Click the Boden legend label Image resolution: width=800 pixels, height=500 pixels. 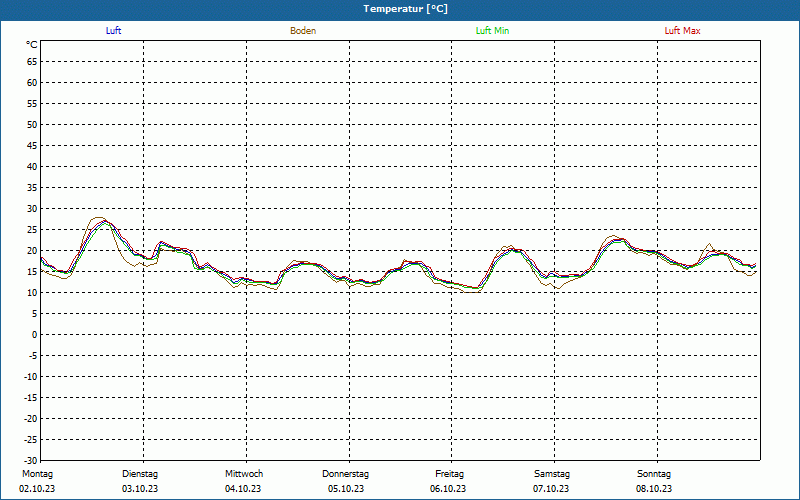coord(303,31)
